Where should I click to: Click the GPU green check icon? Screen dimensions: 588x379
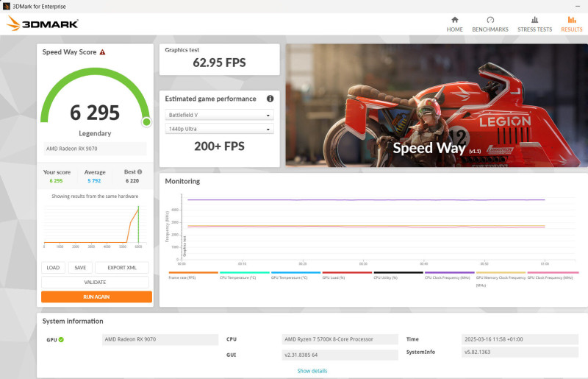tap(61, 339)
